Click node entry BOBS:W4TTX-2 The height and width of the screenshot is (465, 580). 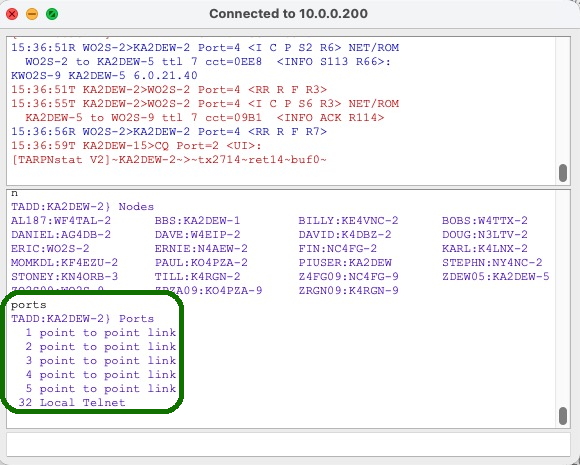(x=485, y=220)
